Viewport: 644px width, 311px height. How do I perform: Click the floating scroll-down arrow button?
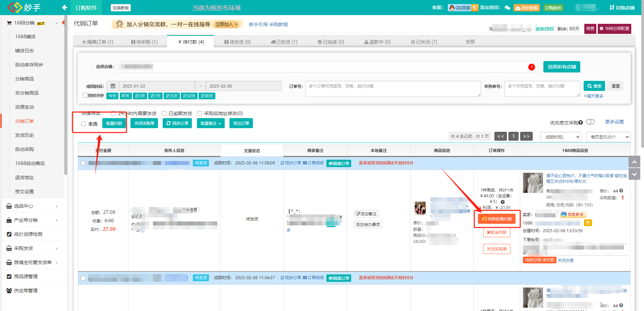634,174
